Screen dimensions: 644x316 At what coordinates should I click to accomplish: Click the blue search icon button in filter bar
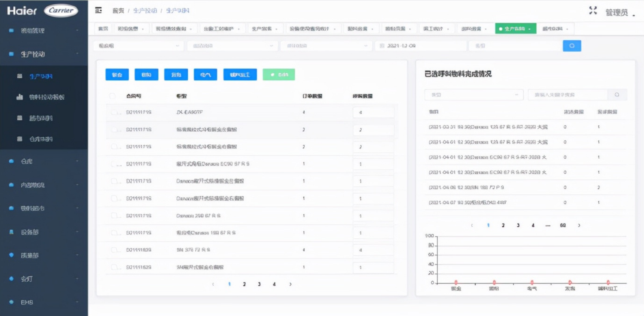(x=571, y=46)
